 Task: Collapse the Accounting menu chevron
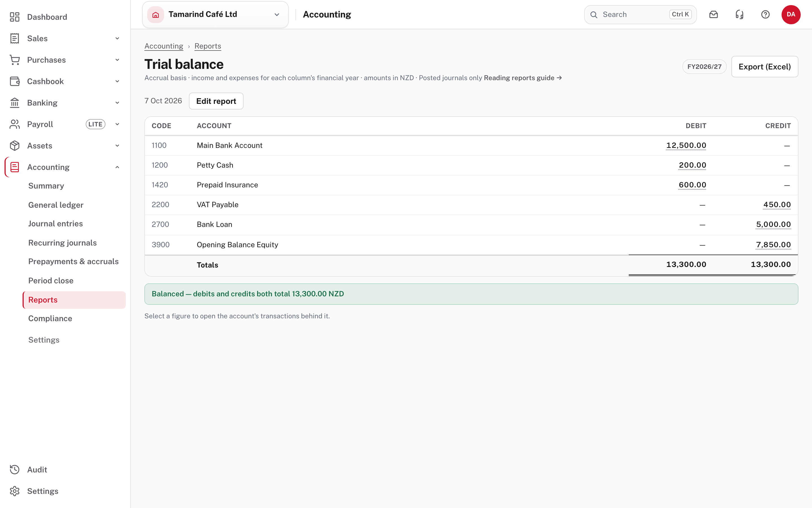[x=117, y=167]
